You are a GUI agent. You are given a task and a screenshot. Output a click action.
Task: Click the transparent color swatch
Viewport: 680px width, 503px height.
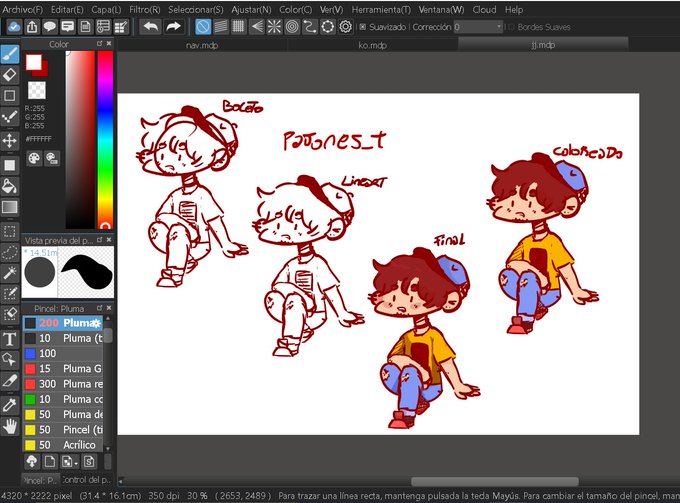(x=37, y=90)
